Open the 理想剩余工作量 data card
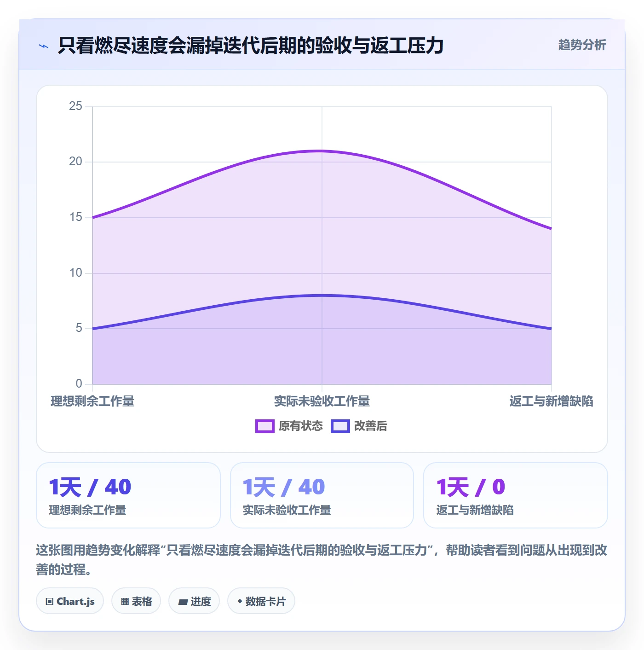Screen dimensions: 644x650 [128, 495]
